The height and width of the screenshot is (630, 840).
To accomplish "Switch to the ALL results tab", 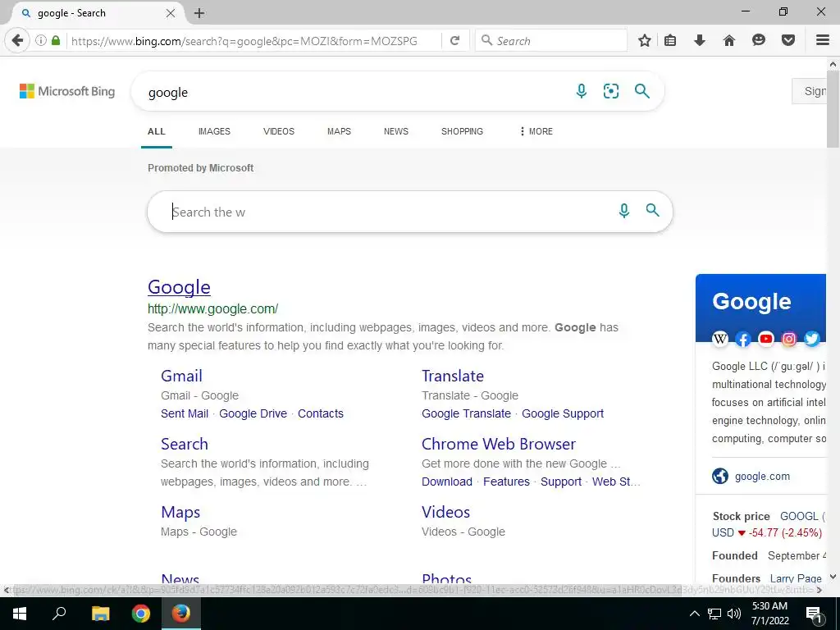I will (157, 131).
